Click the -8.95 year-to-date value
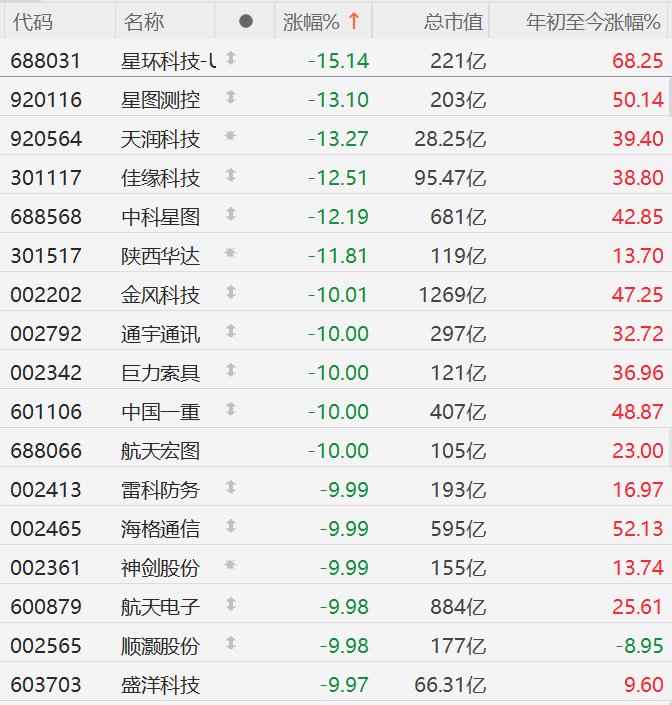Viewport: 672px width, 705px height. tap(639, 646)
